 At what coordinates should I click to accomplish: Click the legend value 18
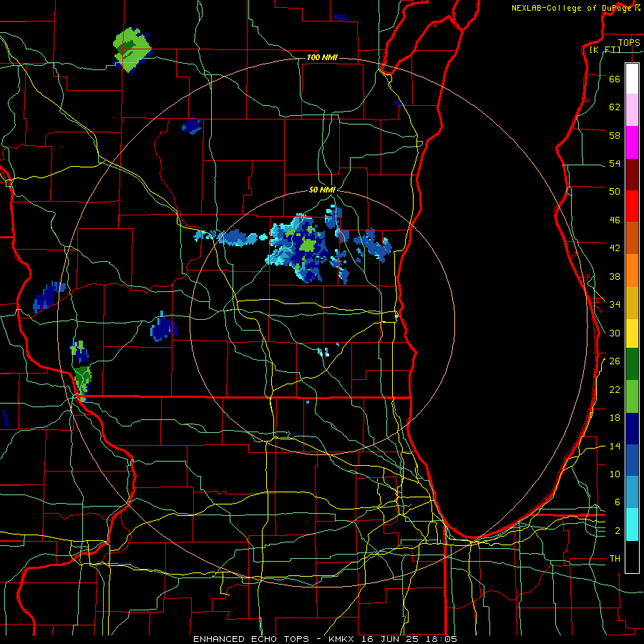[x=615, y=418]
